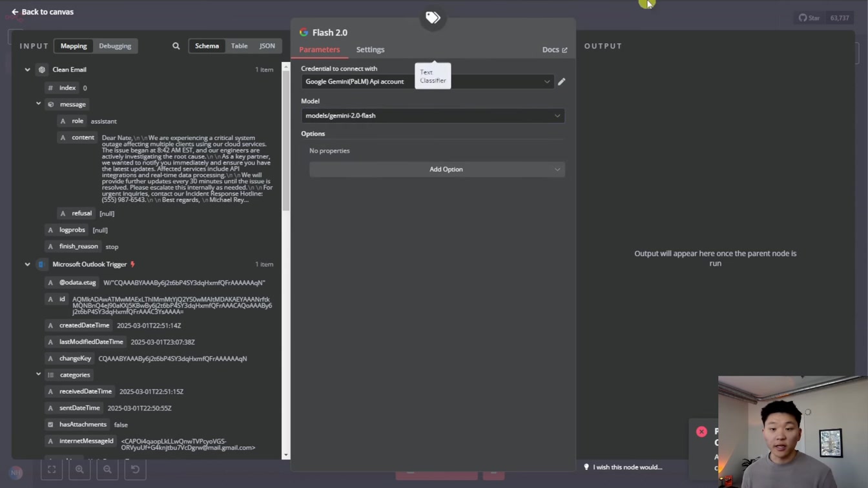Select the message field pill

[67, 105]
